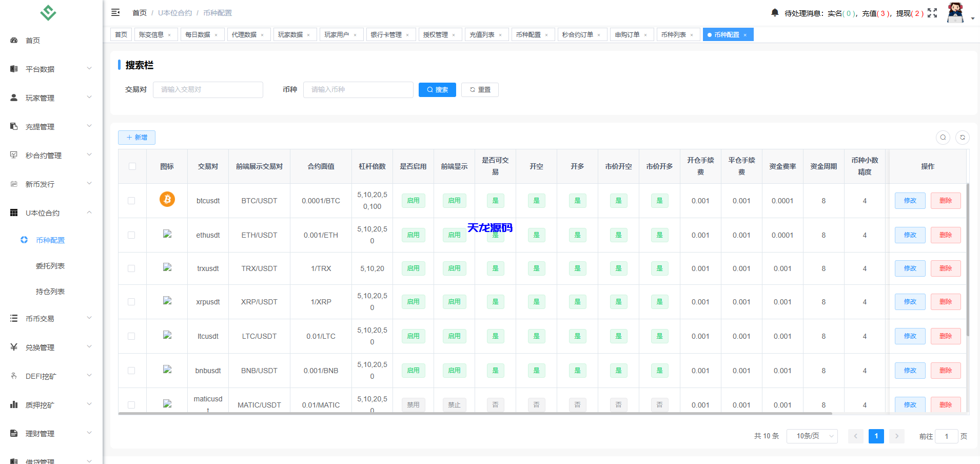Toggle 启用 status on the trxusdt row
The image size is (980, 464).
(413, 268)
